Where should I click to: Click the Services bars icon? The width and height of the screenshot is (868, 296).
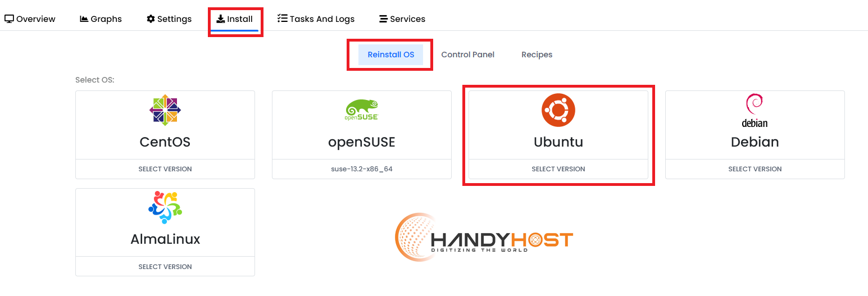point(383,19)
